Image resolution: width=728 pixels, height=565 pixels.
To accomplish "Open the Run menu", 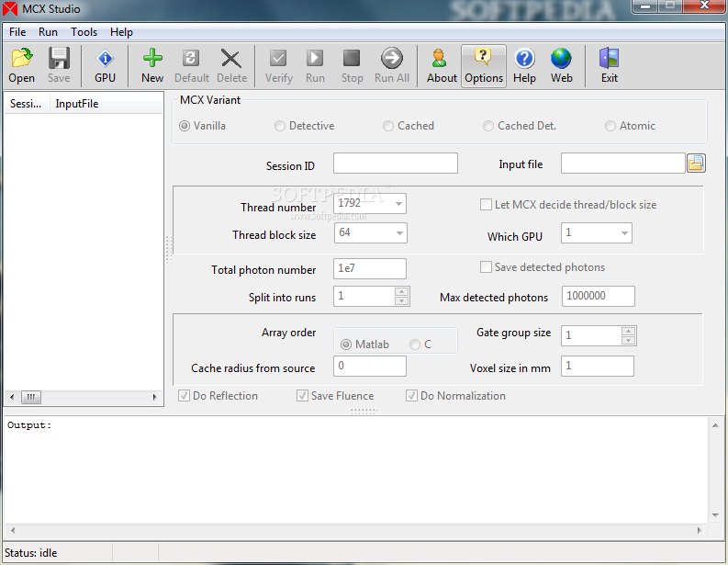I will coord(48,32).
